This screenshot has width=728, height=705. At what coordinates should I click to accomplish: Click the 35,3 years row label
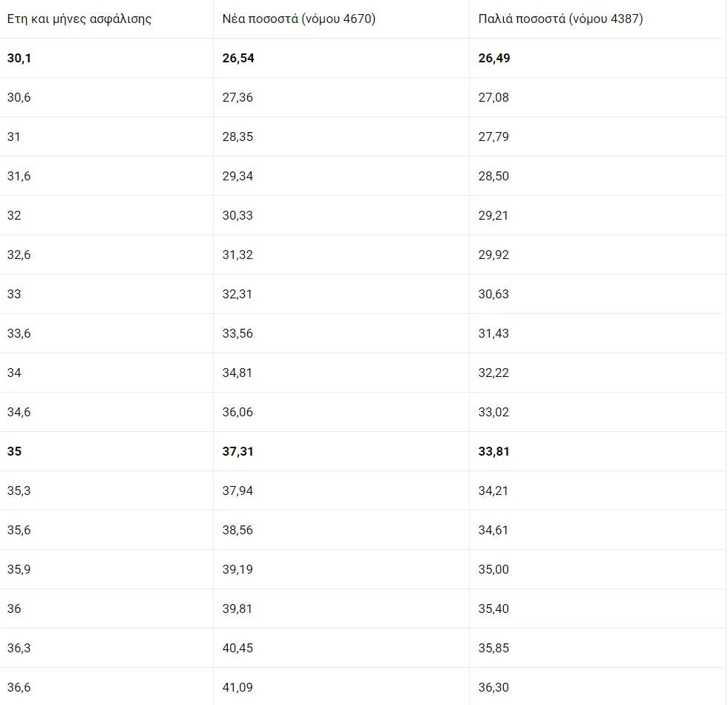[19, 491]
